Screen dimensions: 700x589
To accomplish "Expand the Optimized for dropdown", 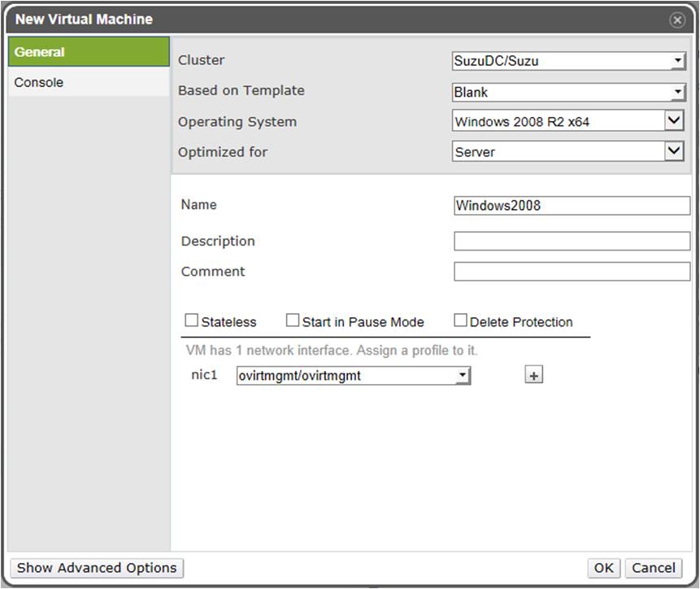I will [559, 152].
